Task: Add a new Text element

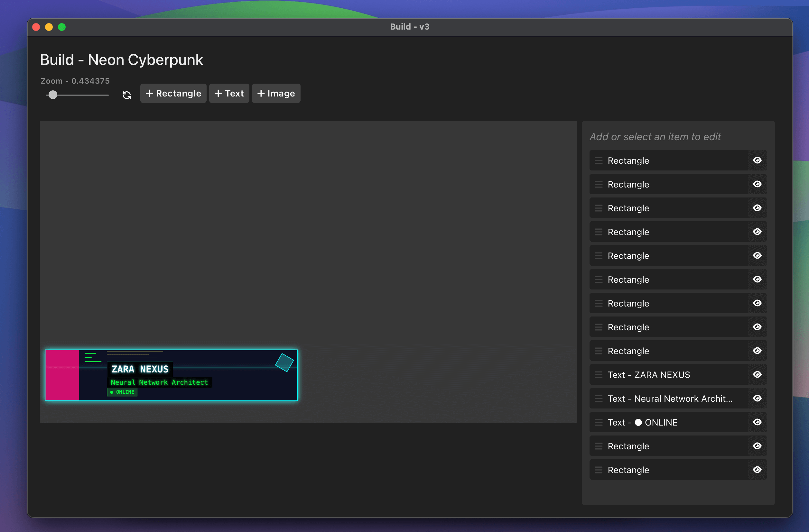Action: tap(229, 93)
